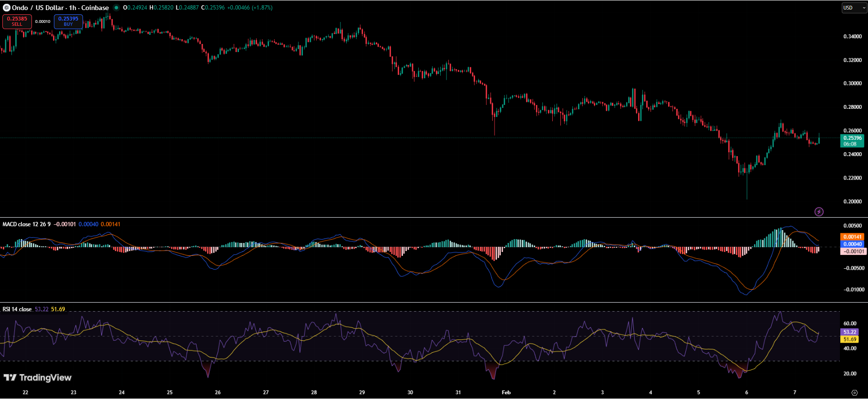
Task: Click the TradingView logo
Action: 38,378
